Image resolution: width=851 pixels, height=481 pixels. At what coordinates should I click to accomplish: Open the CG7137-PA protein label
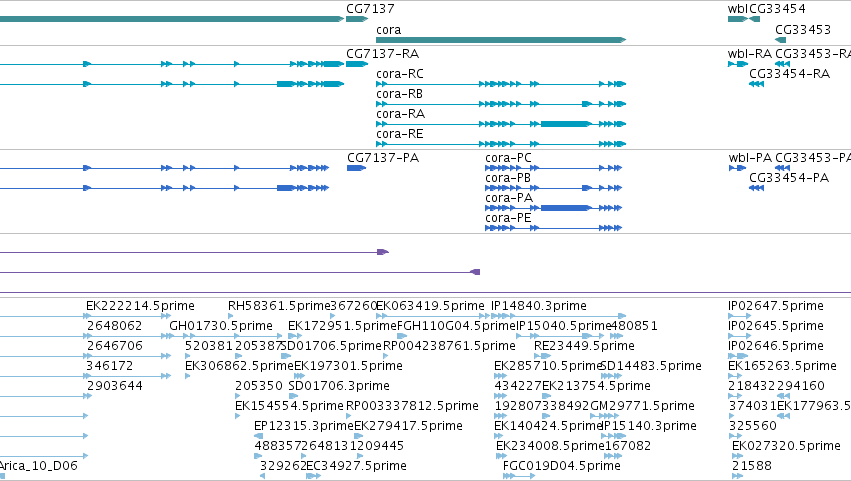pyautogui.click(x=383, y=158)
